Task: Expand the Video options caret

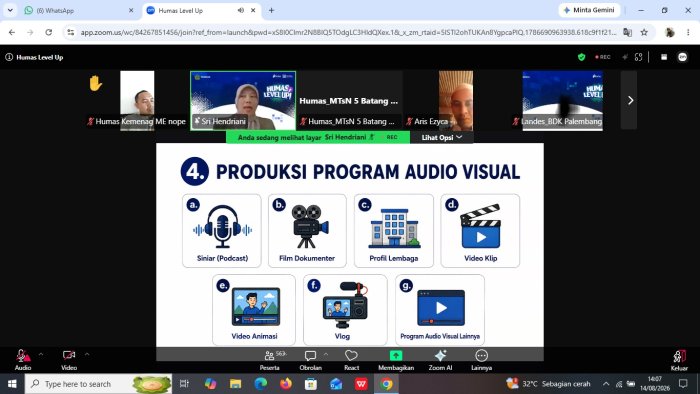Action: point(87,354)
